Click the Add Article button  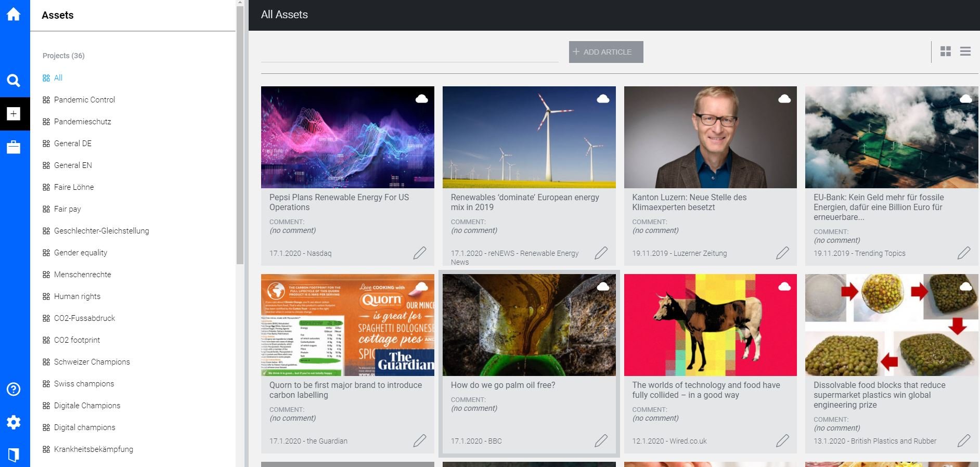pyautogui.click(x=606, y=52)
